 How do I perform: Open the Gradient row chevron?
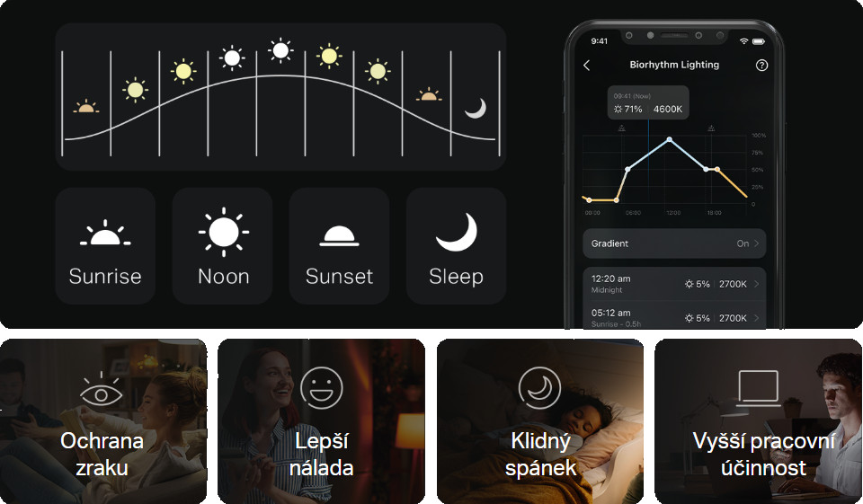coord(757,243)
